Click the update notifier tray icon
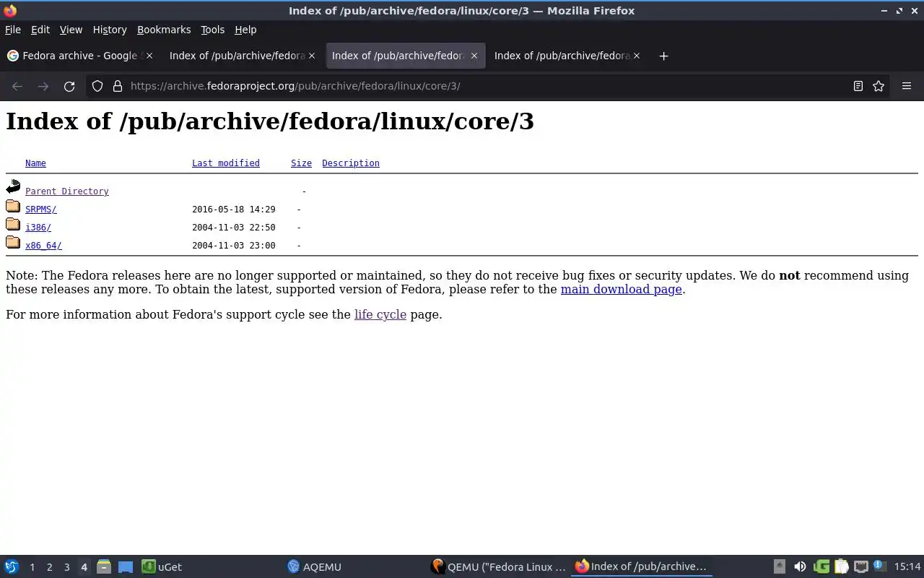 pyautogui.click(x=879, y=566)
